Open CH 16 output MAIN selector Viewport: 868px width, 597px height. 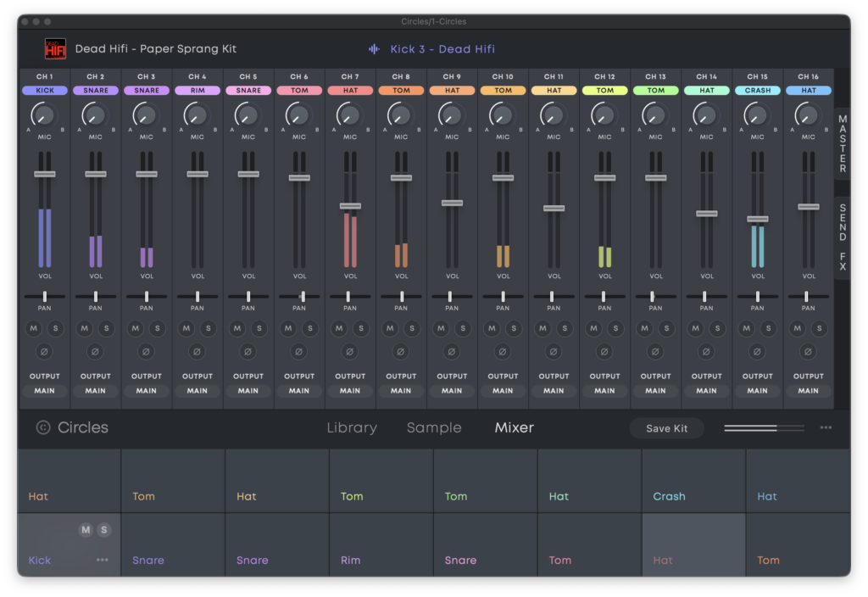pyautogui.click(x=808, y=391)
